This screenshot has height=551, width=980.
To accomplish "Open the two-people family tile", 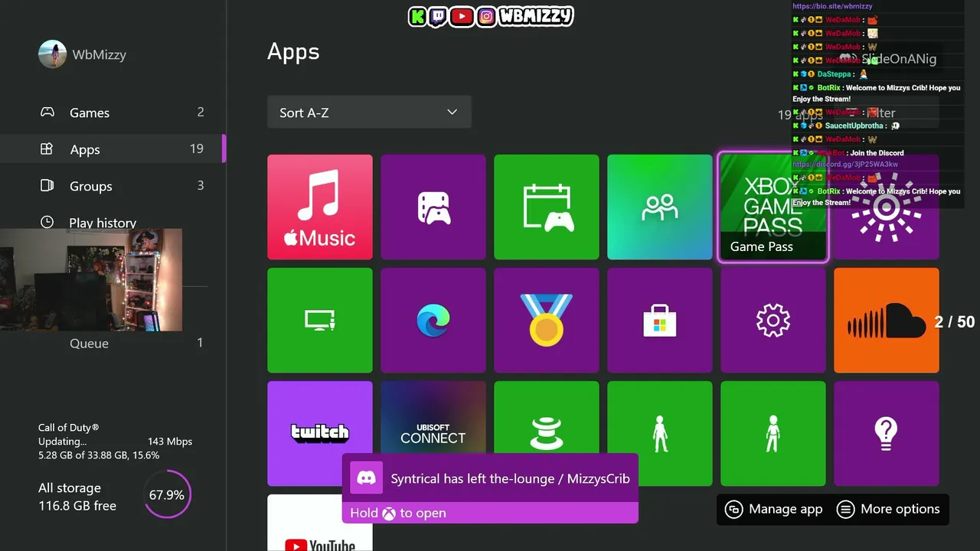I will pyautogui.click(x=660, y=207).
